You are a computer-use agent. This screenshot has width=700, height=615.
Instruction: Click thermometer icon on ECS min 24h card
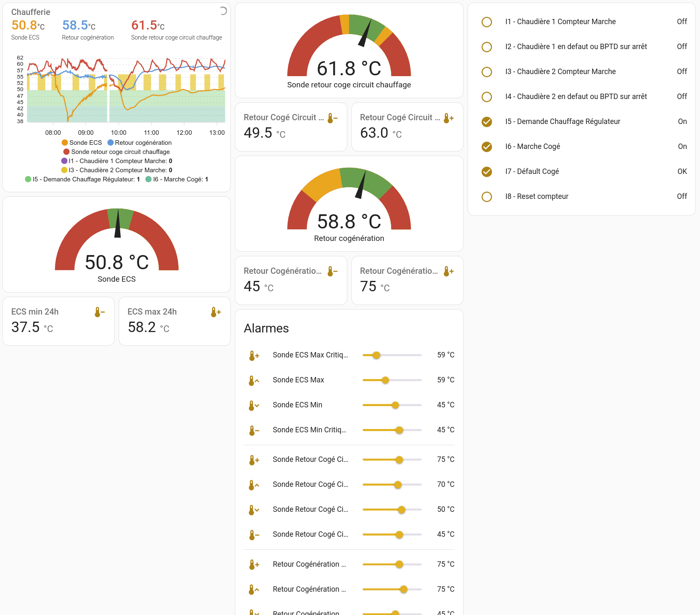(99, 312)
